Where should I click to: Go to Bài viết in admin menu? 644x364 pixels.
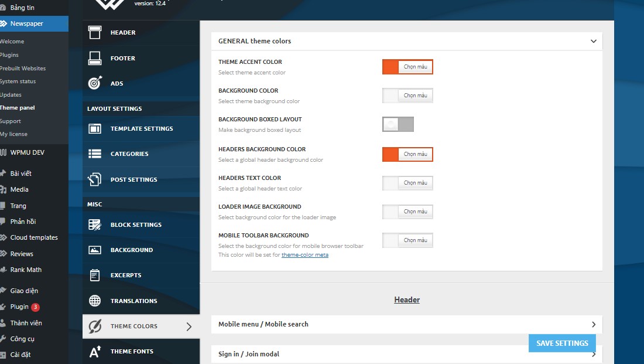(20, 174)
